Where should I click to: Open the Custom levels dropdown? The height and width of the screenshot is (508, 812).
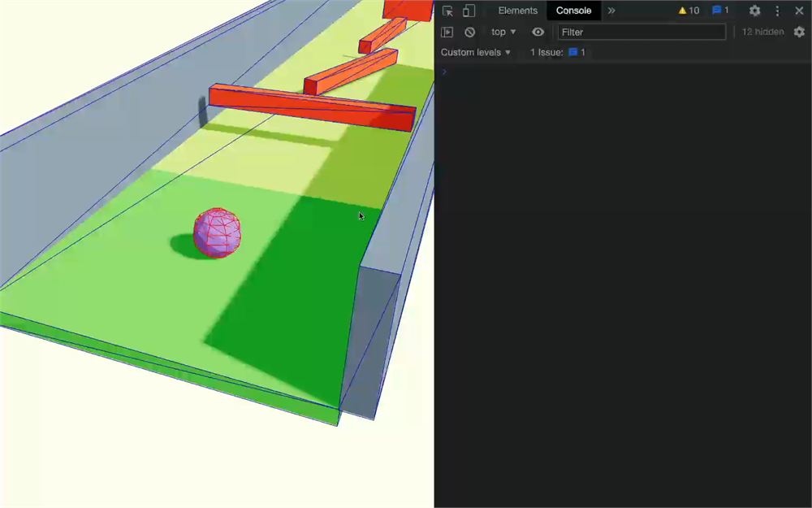475,52
